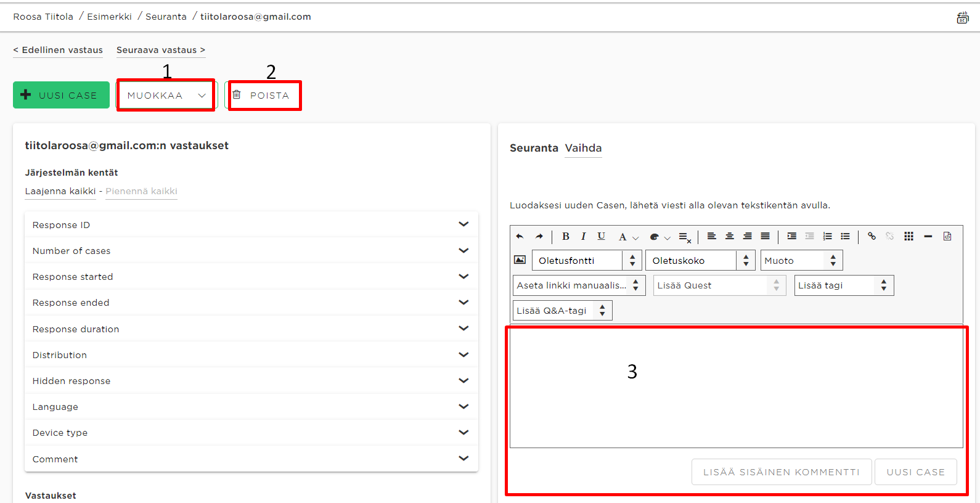The image size is (980, 503).
Task: Toggle bold formatting
Action: (x=566, y=236)
